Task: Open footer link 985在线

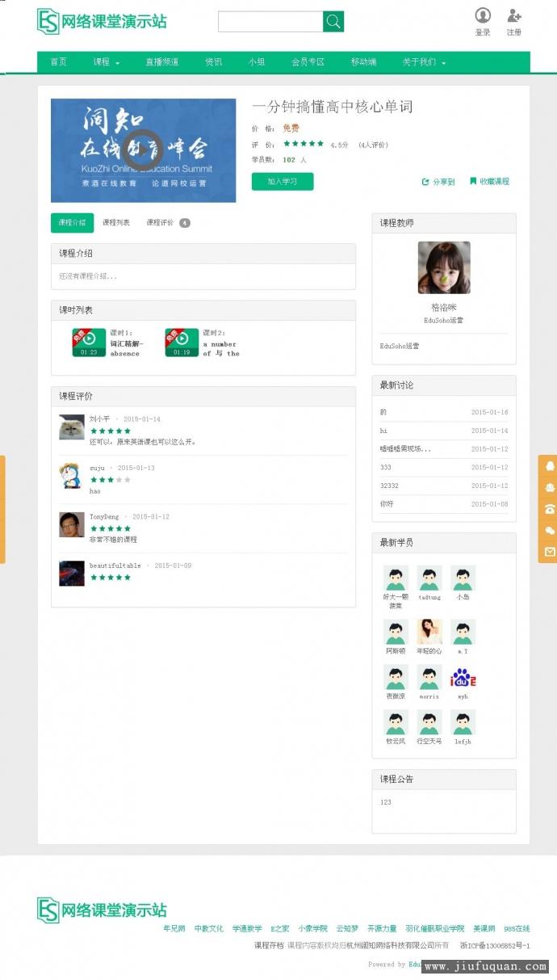Action: [517, 929]
